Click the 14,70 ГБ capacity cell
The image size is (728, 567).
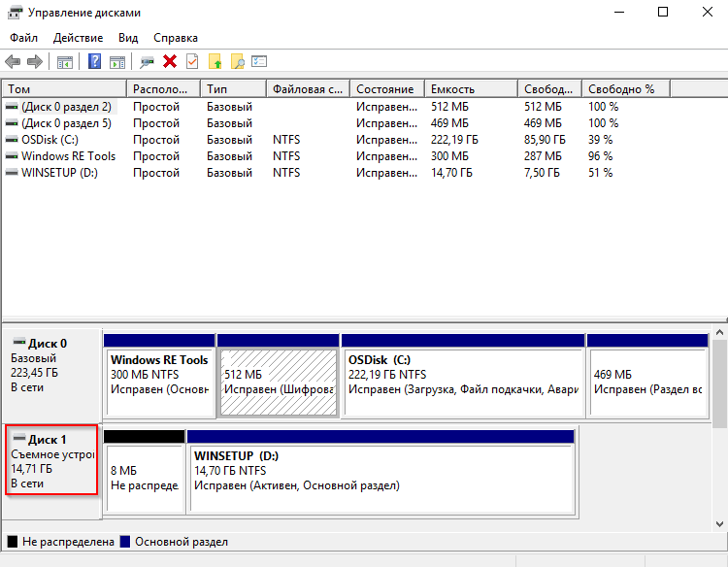[451, 173]
